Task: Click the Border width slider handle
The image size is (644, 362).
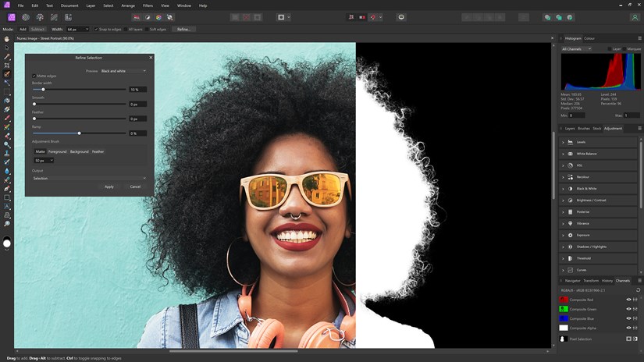Action: coord(44,90)
